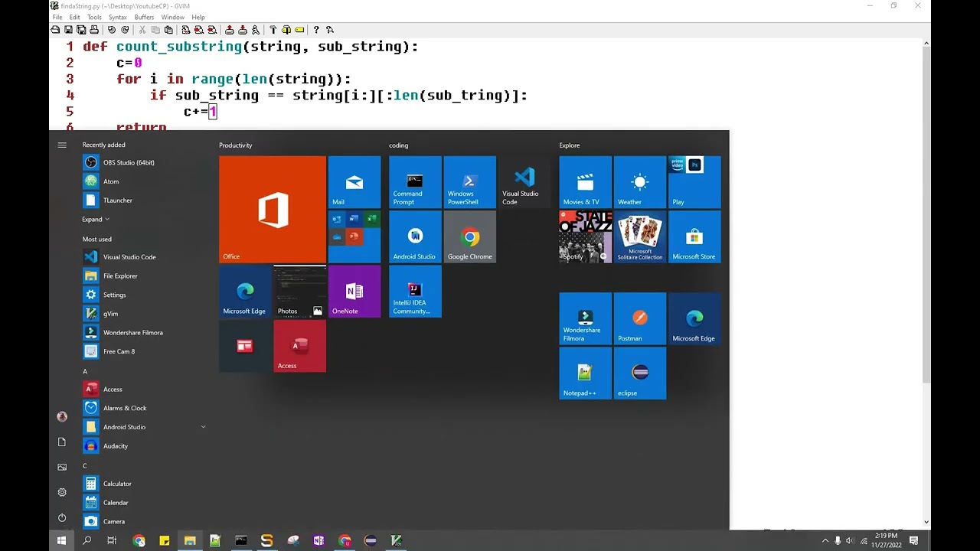
Task: Open the Postman tile
Action: 640,318
